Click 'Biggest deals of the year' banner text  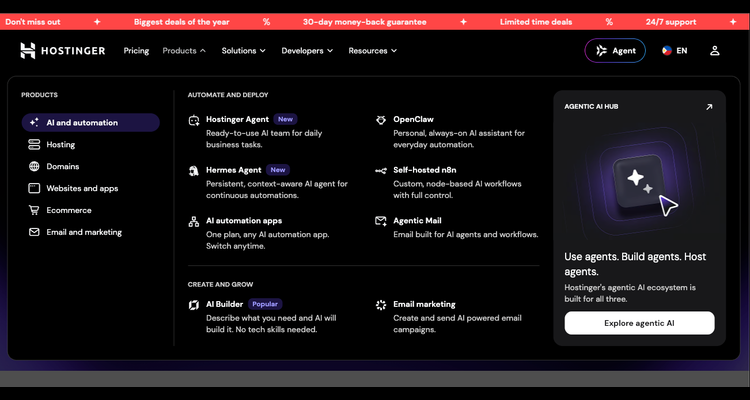(x=182, y=22)
